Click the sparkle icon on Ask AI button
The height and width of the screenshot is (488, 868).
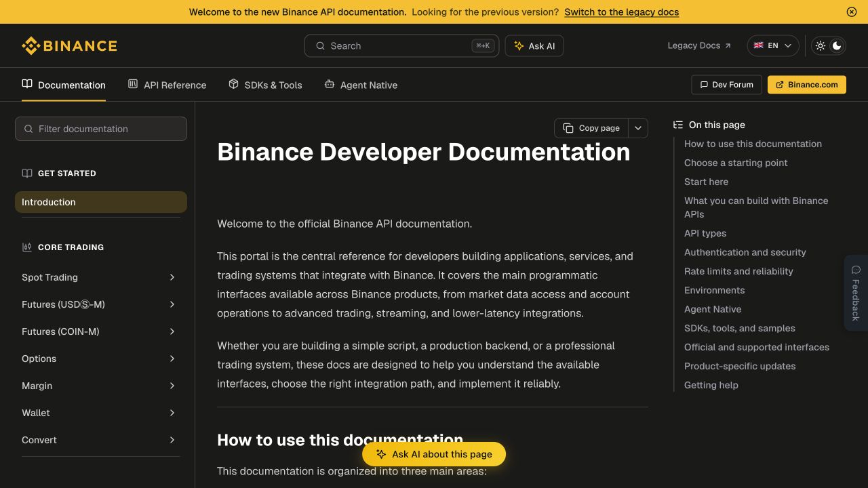(x=519, y=46)
